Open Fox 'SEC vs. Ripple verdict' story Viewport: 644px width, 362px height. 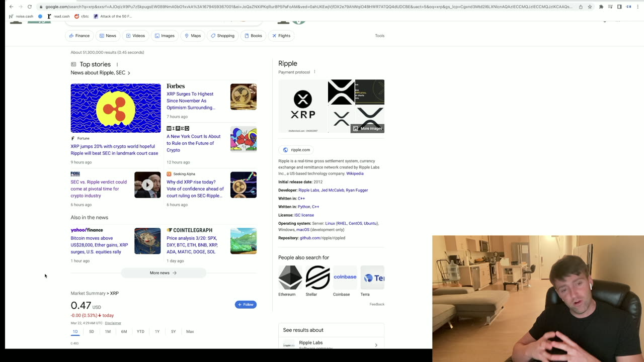point(99,189)
